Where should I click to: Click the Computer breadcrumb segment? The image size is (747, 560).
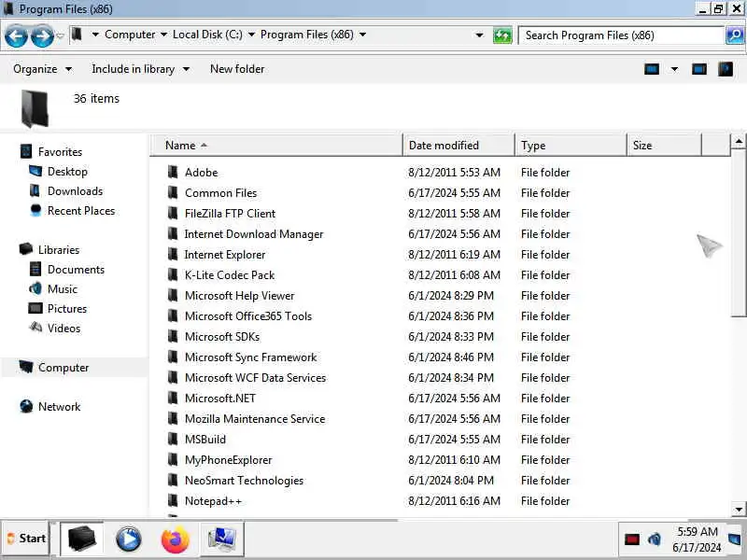point(130,35)
